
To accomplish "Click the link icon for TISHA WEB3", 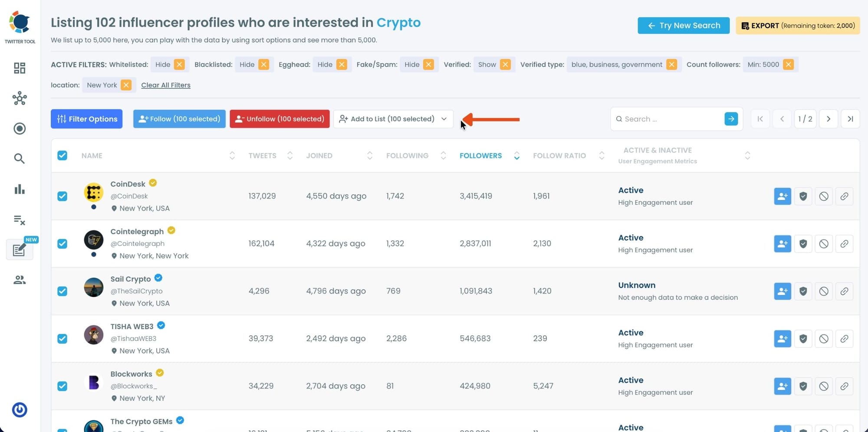I will [844, 339].
